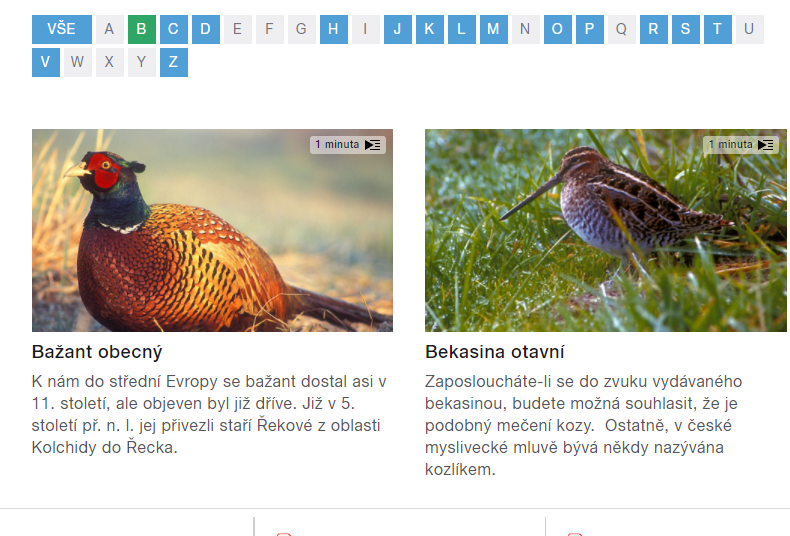
Task: Click the playlist icon on snipe thumbnail
Action: 766,145
